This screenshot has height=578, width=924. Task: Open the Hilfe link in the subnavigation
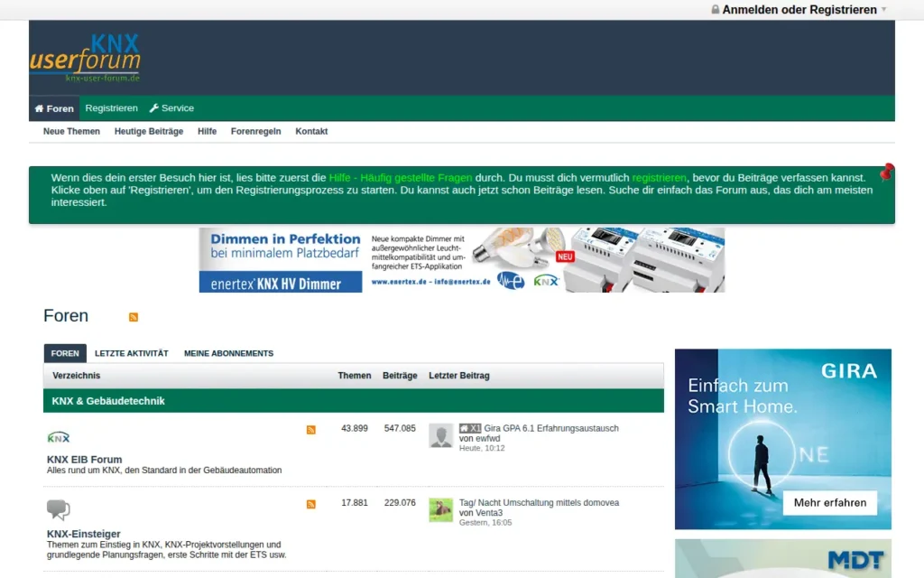click(x=207, y=132)
